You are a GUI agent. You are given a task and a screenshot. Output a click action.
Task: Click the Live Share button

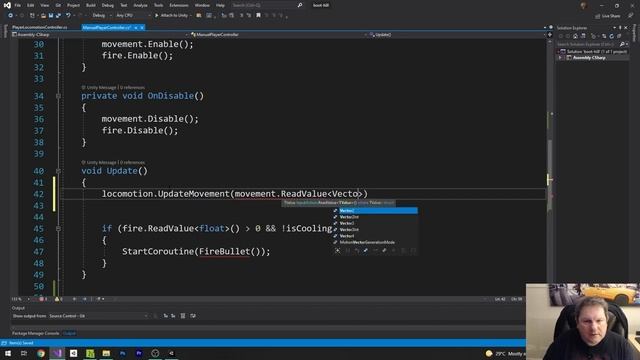[608, 16]
